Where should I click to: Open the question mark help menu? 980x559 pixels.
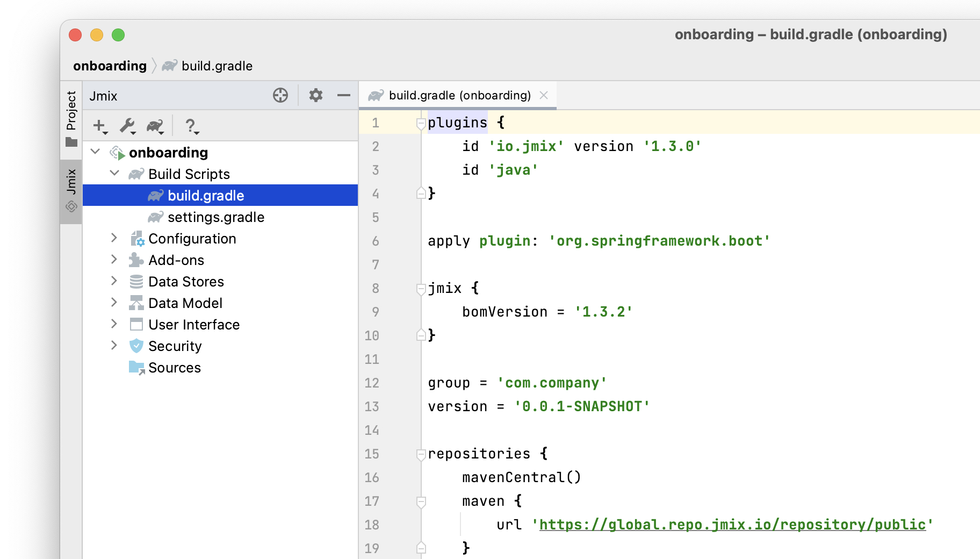pyautogui.click(x=192, y=126)
